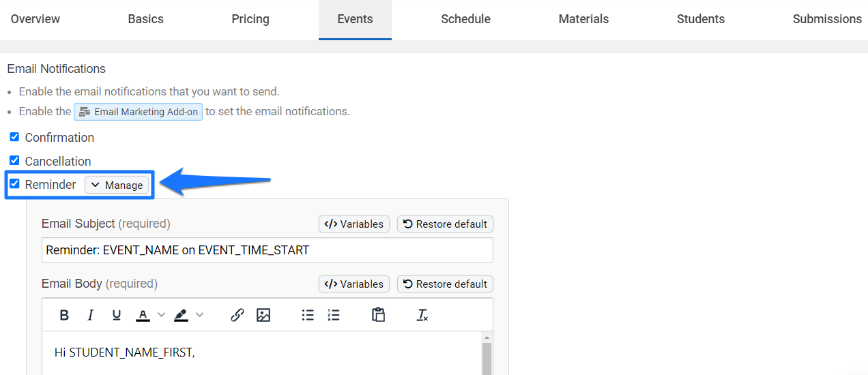Click the Cancellation label text
The width and height of the screenshot is (868, 375).
pos(58,162)
